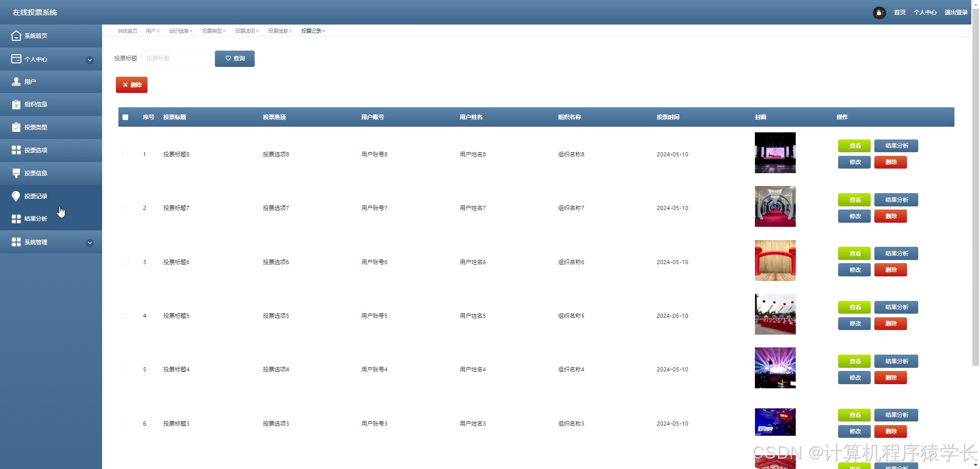Click the 投票信息 icon in sidebar
Viewport: 980px width, 469px height.
tap(16, 173)
